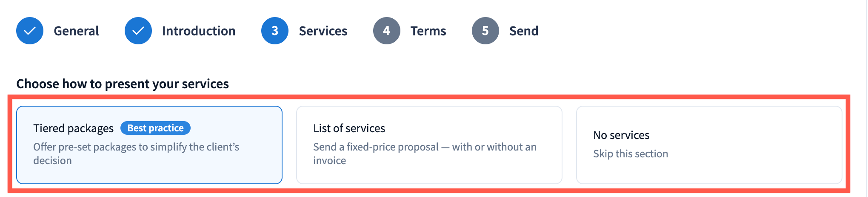Screen dimensions: 868x197
Task: Click the Introduction step checkmark circle
Action: (138, 31)
